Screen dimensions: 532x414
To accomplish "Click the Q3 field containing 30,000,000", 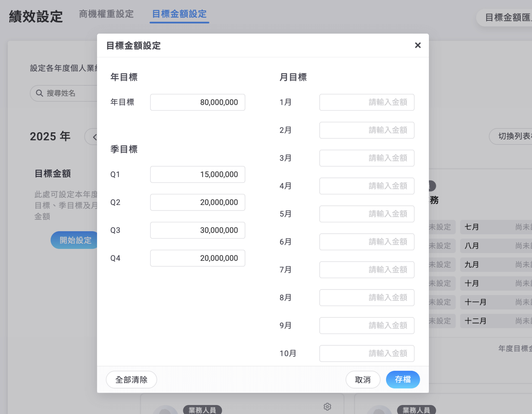I will [198, 230].
